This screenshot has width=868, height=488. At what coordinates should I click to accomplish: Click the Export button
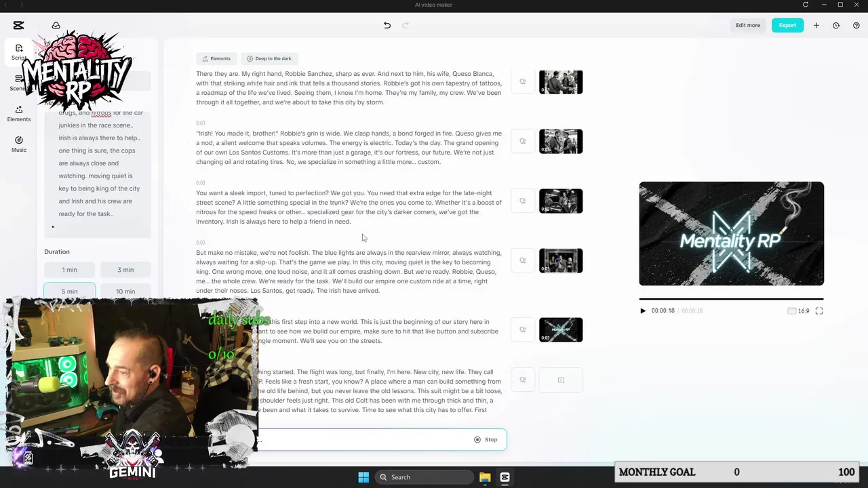tap(787, 25)
